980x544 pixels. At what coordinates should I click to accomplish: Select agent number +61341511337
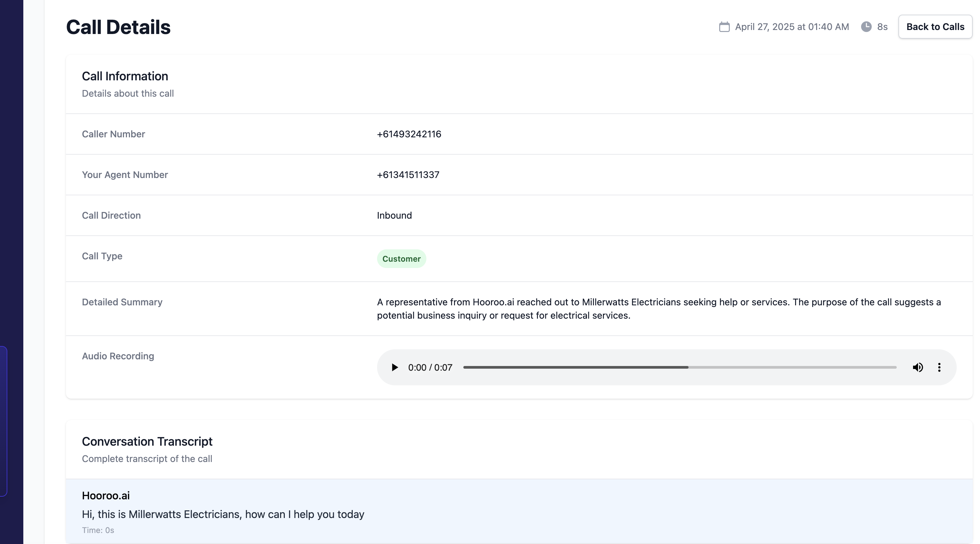(x=408, y=175)
